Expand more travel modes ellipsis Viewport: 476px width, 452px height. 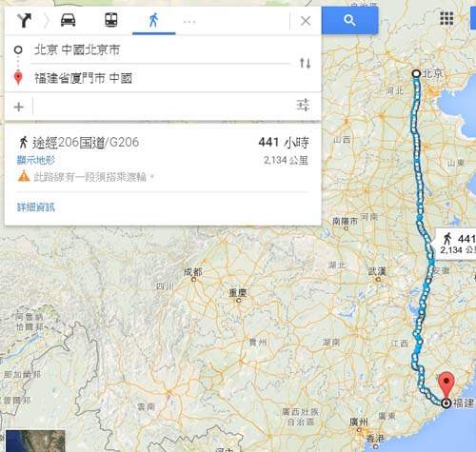pyautogui.click(x=189, y=22)
